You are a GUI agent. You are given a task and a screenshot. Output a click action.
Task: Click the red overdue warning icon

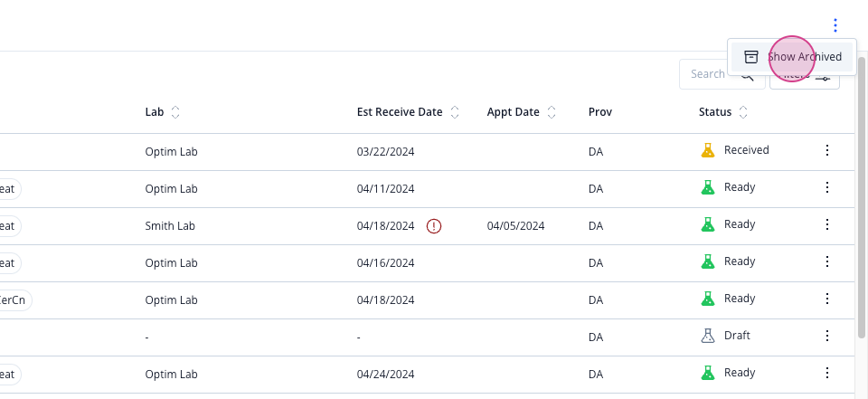tap(434, 225)
